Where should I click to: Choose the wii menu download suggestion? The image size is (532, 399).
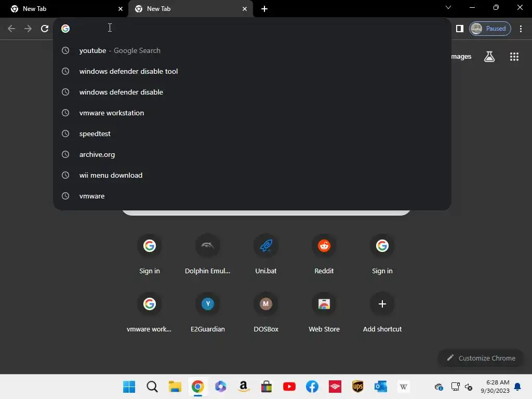[x=252, y=175]
